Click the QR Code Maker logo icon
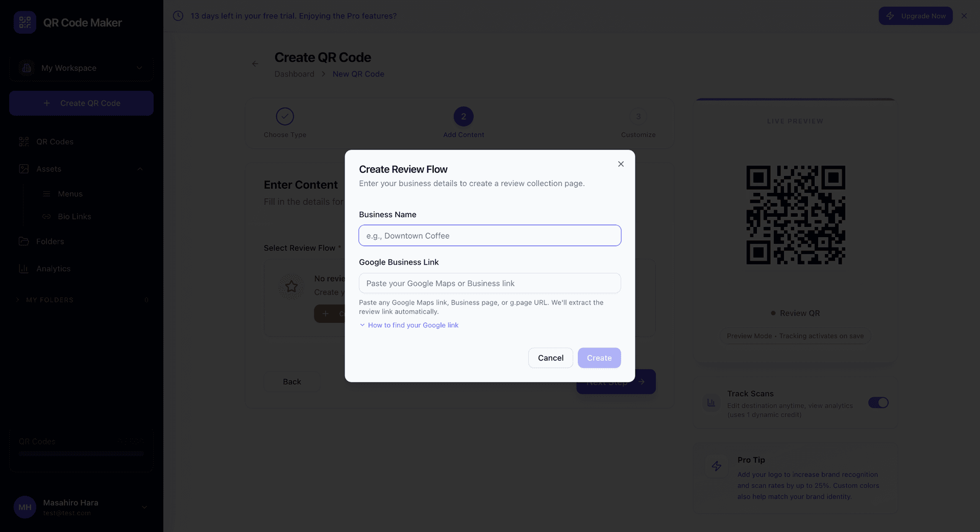The height and width of the screenshot is (532, 980). tap(24, 22)
